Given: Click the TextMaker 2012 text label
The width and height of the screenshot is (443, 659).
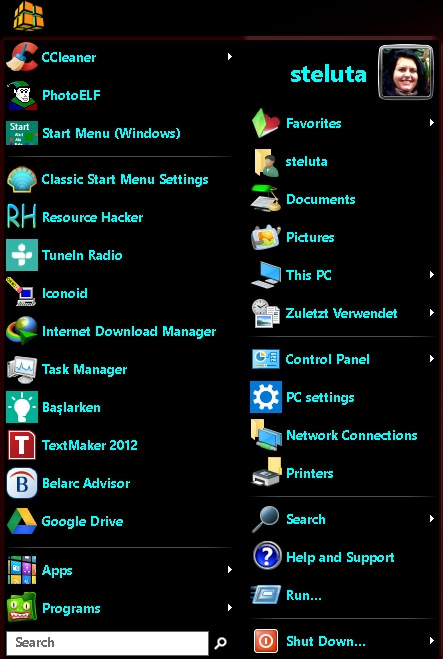Looking at the screenshot, I should click(x=90, y=445).
